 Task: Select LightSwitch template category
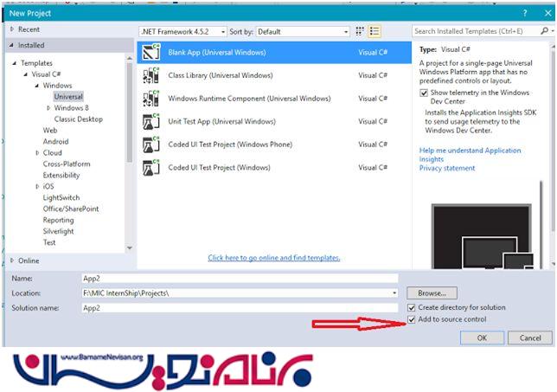(61, 197)
